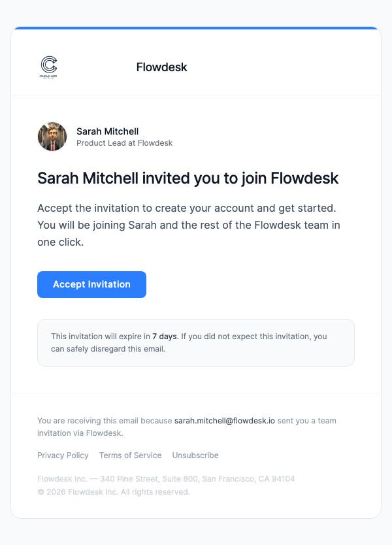Click Sarah Mitchell's profile photo
This screenshot has width=392, height=545.
click(x=52, y=137)
